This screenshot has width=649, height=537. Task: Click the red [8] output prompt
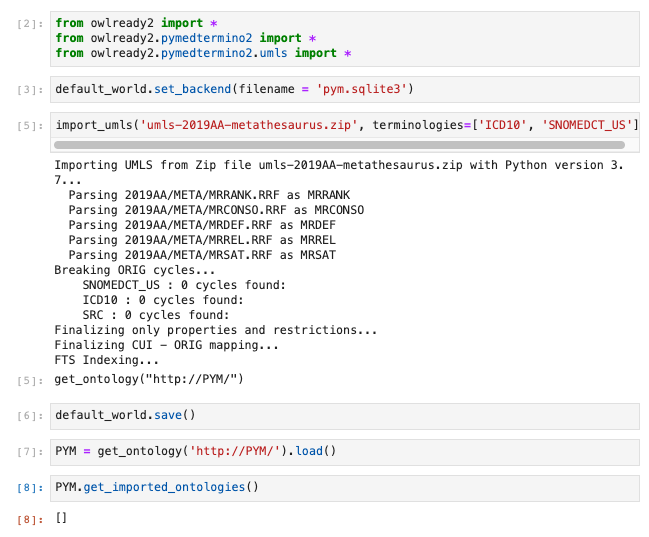coord(30,519)
